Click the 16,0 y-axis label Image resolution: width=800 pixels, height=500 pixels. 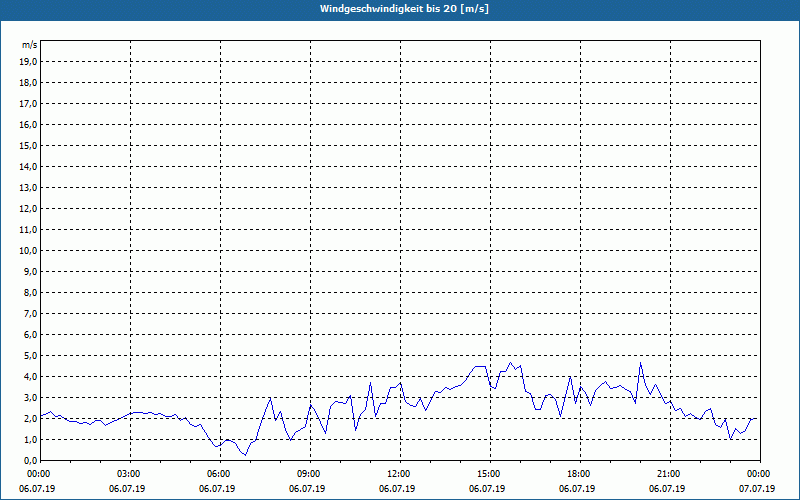29,124
